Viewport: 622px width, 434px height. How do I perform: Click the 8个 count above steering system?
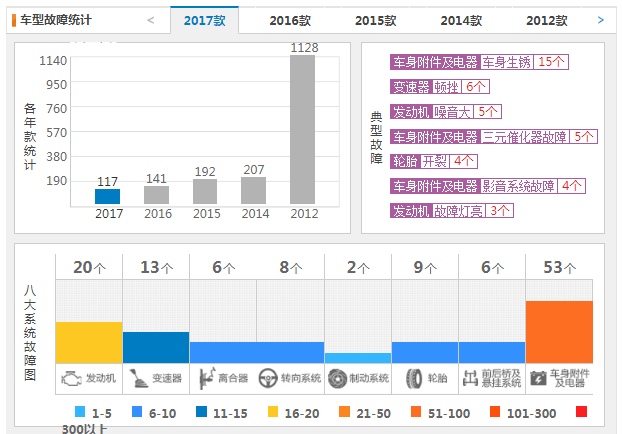291,267
